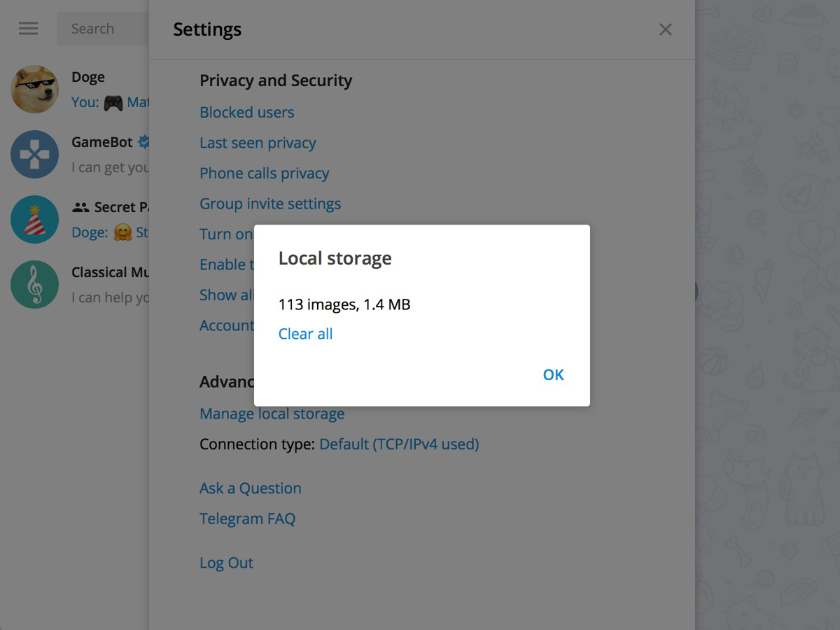Image resolution: width=840 pixels, height=630 pixels.
Task: Close the Settings panel with X
Action: coord(665,29)
